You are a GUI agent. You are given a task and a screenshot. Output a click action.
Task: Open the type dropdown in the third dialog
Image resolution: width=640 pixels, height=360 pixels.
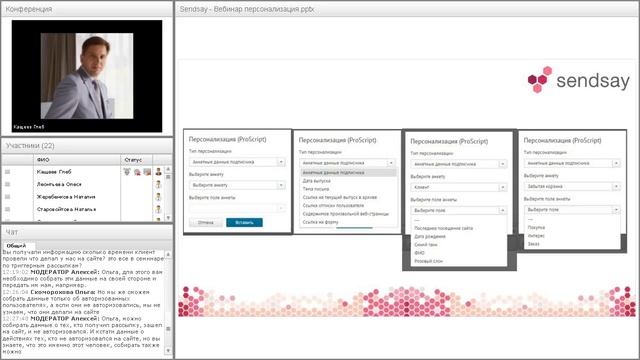coord(459,164)
